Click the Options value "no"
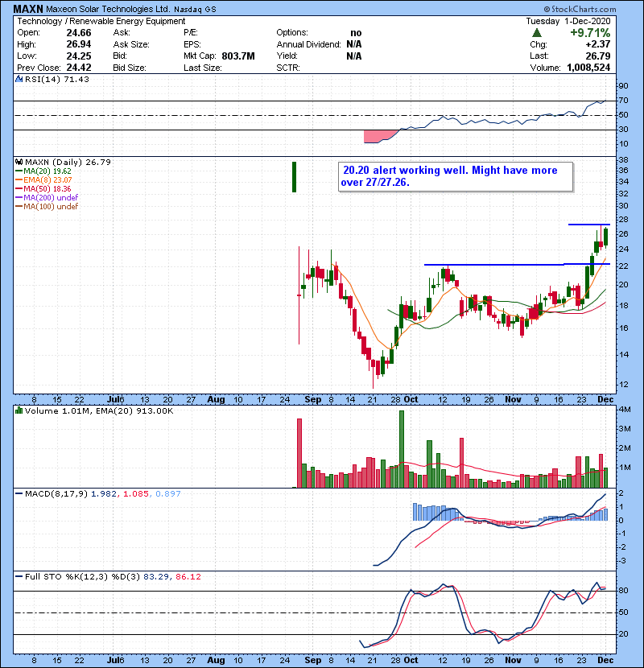 click(356, 33)
